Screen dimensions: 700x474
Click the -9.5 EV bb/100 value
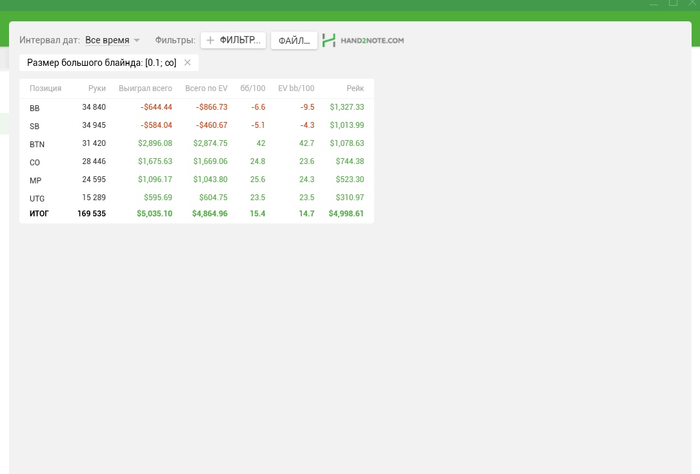pos(307,107)
